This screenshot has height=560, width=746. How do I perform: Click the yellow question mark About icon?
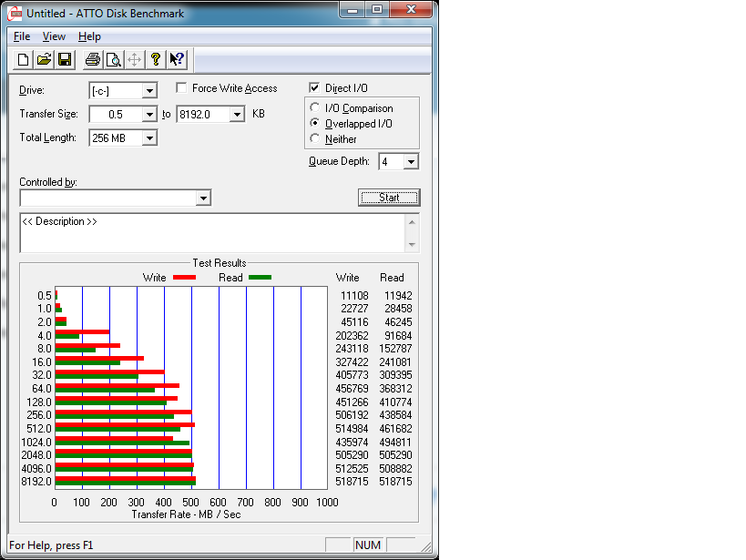(x=156, y=59)
